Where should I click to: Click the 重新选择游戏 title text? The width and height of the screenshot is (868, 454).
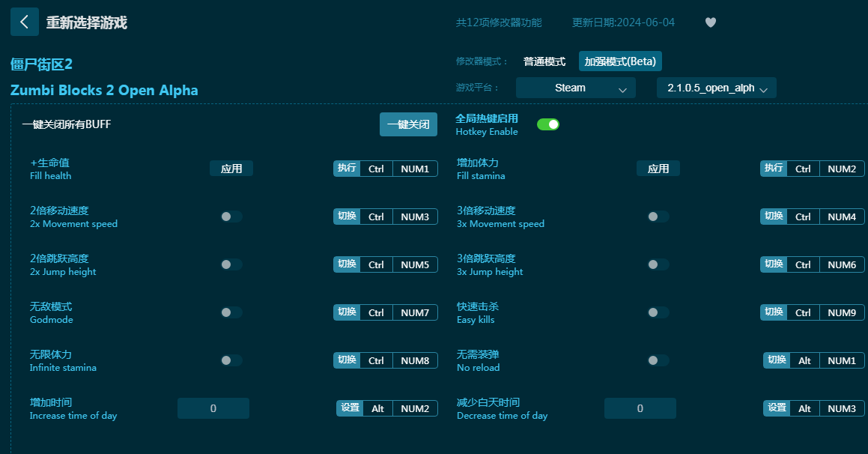click(x=86, y=22)
